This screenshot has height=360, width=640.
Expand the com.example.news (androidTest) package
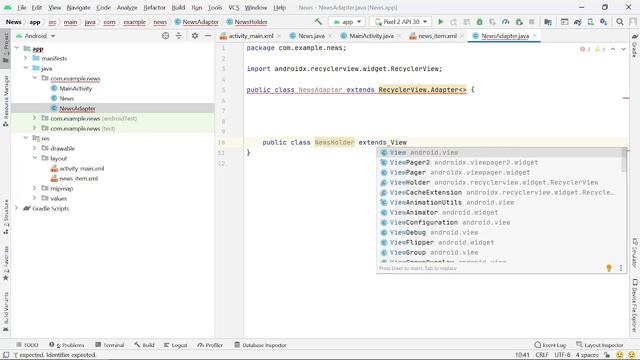[35, 118]
